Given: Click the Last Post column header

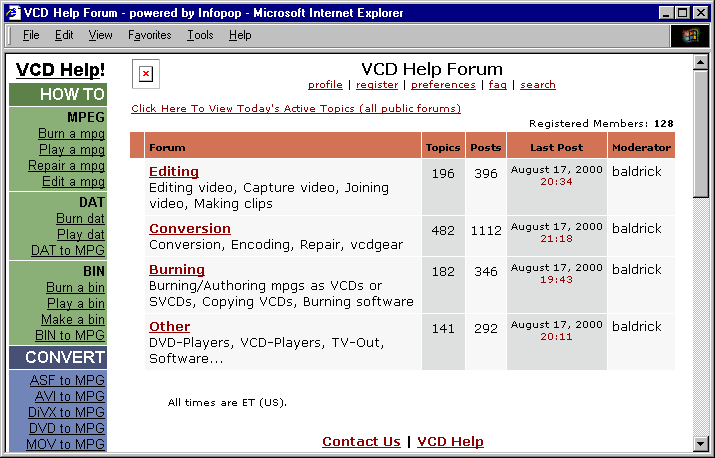Looking at the screenshot, I should pyautogui.click(x=557, y=147).
